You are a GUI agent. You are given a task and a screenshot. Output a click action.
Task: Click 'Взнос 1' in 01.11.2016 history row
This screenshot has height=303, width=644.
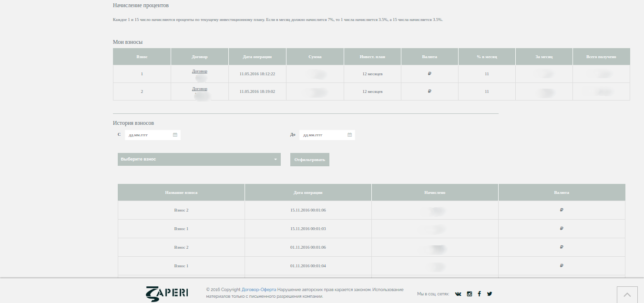[x=181, y=266]
